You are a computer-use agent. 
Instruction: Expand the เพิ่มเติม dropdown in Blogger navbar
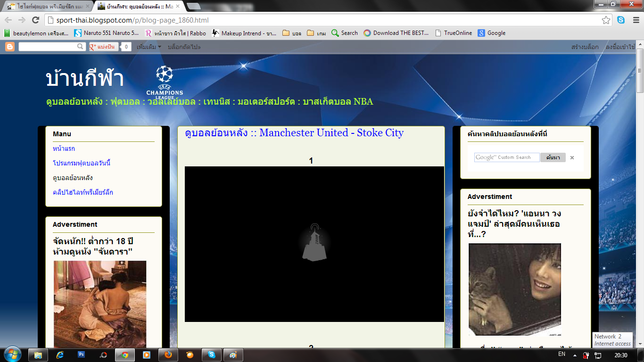(149, 47)
